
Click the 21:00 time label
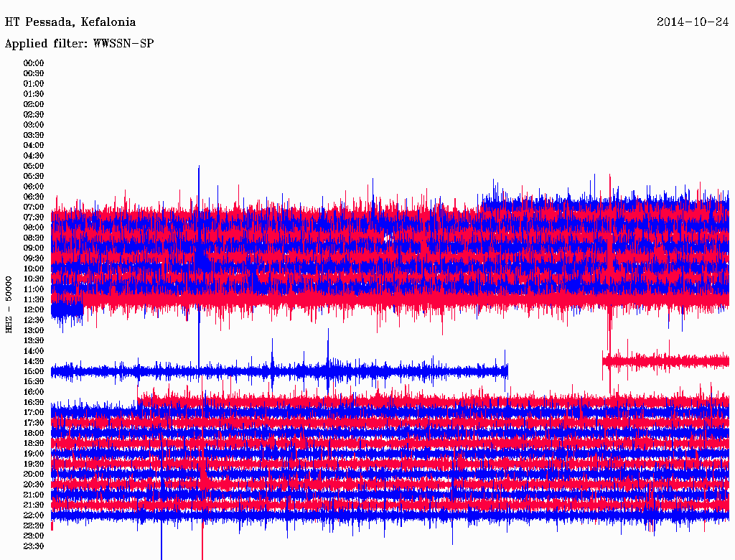[x=34, y=495]
